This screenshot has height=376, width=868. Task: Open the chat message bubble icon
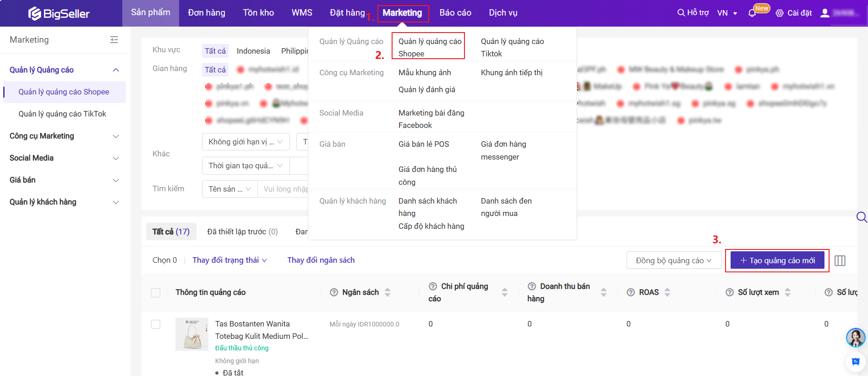[856, 362]
